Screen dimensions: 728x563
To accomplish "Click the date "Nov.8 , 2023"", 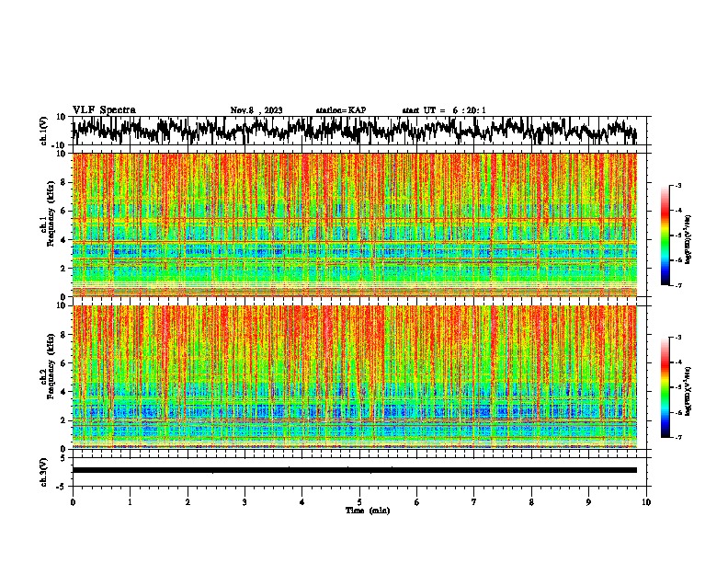I will pyautogui.click(x=256, y=110).
